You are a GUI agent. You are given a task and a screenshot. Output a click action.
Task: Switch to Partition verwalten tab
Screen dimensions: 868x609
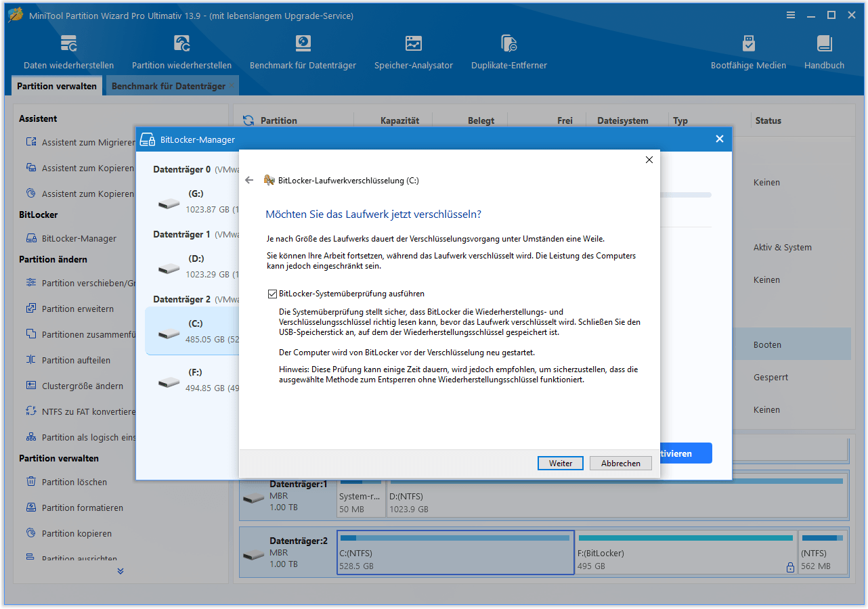[57, 86]
